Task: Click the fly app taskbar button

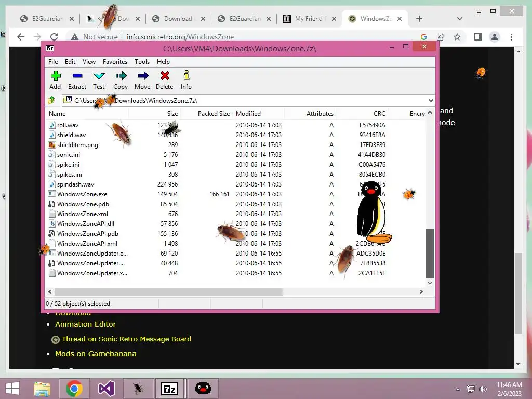Action: pyautogui.click(x=138, y=389)
